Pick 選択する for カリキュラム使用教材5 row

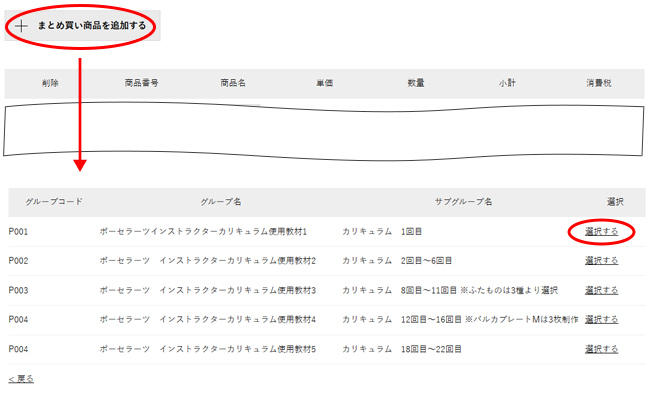[601, 349]
